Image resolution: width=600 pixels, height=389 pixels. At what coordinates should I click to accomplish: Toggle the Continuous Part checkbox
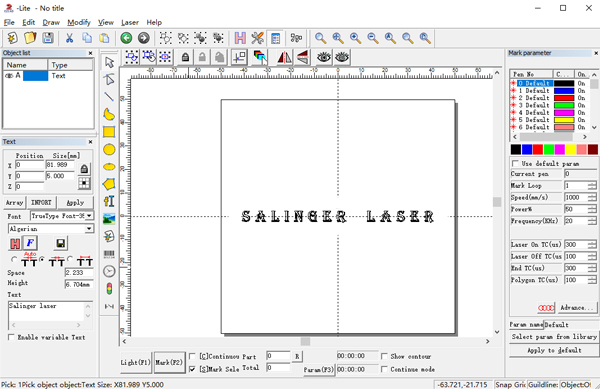click(192, 356)
